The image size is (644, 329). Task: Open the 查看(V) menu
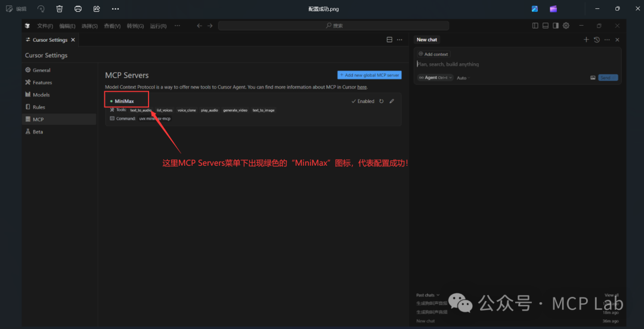[x=112, y=26]
